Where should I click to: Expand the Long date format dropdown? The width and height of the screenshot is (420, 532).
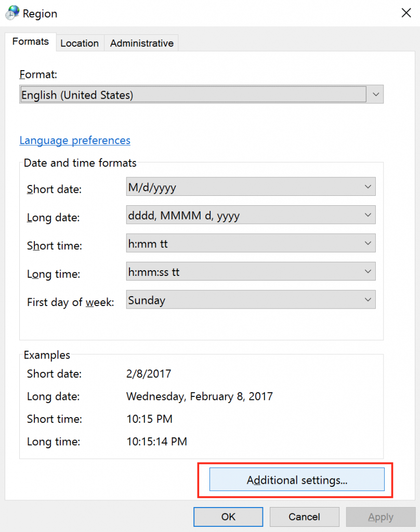(251, 215)
